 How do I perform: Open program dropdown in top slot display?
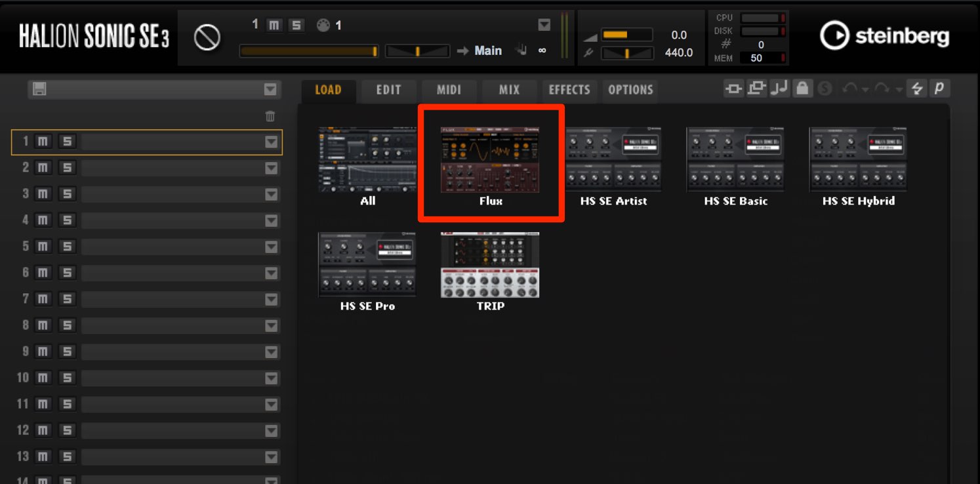(x=544, y=25)
